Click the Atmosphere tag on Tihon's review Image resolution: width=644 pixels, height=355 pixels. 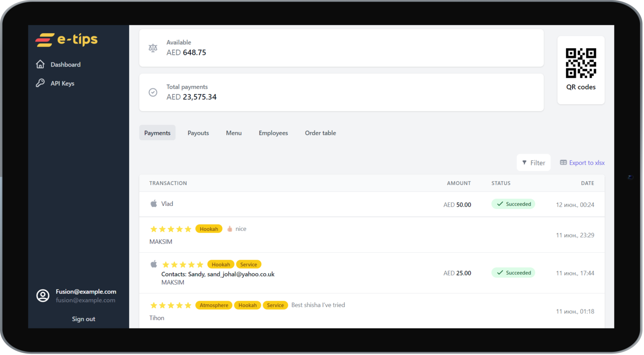[214, 305]
